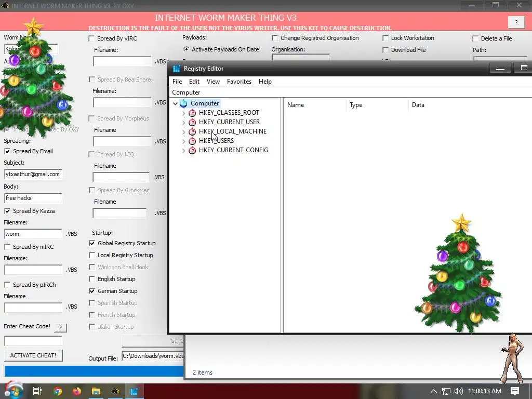This screenshot has width=532, height=399.
Task: Launch Google Chrome from the taskbar
Action: (57, 391)
